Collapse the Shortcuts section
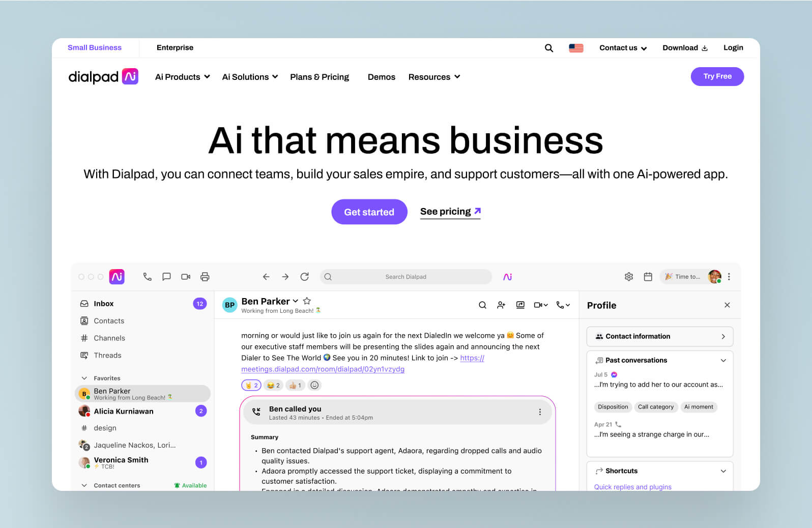Viewport: 812px width, 528px height. coord(723,471)
